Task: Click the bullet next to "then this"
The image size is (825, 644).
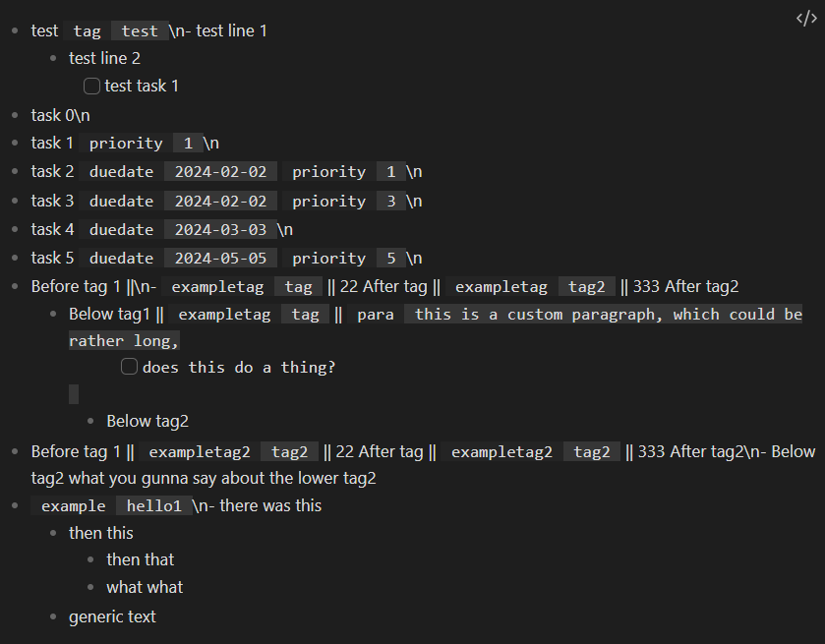Action: 53,533
